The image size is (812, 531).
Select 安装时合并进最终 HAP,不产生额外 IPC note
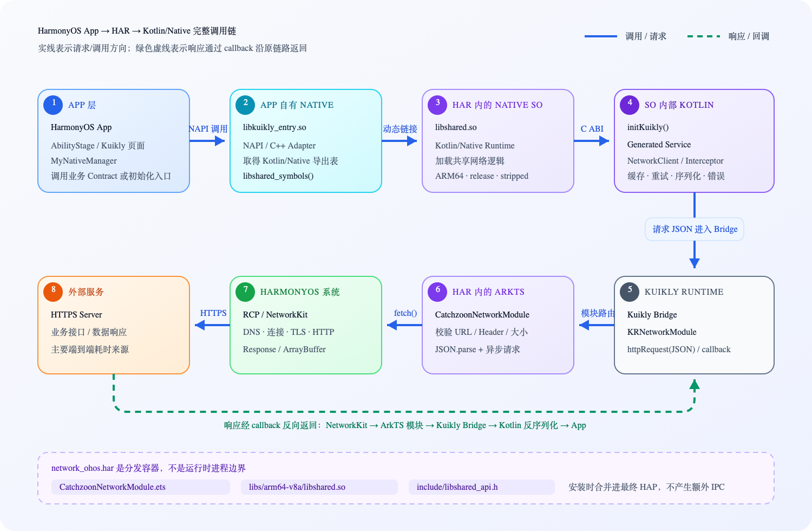[646, 487]
